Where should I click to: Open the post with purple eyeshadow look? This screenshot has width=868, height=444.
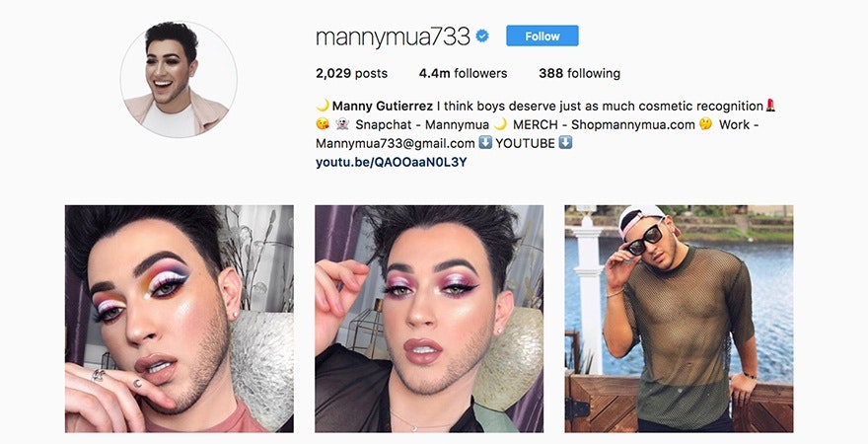tap(429, 319)
